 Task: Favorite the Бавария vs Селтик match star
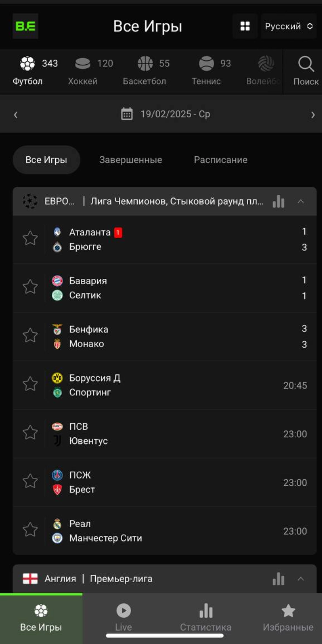coord(30,287)
